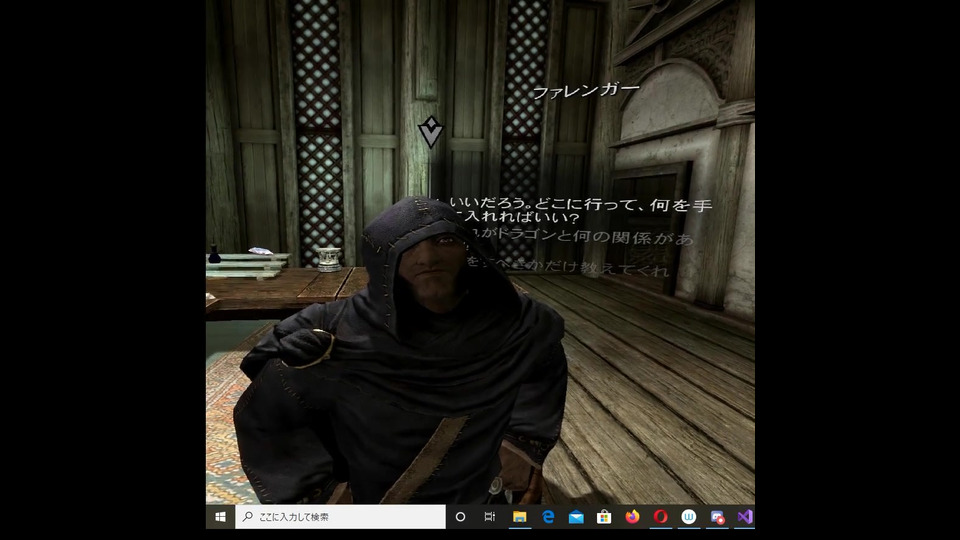Screen dimensions: 960x540
Task: Focus the taskbar search box ここに入力して検索
Action: tap(340, 517)
